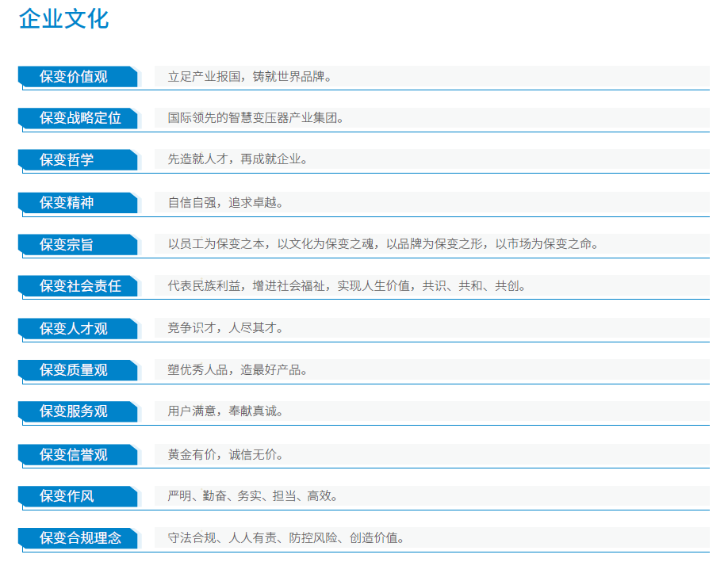This screenshot has height=562, width=728.
Task: Pick the 保变信誉观 label
Action: (74, 455)
